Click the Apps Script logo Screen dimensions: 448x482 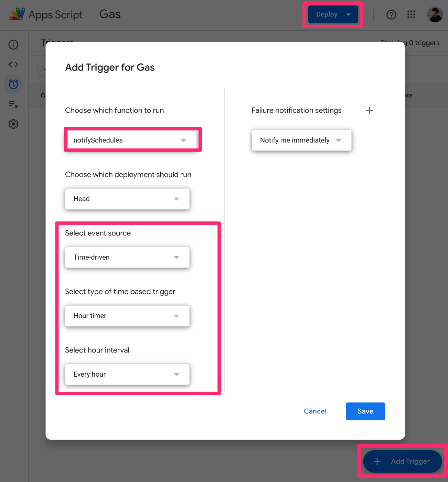coord(17,14)
